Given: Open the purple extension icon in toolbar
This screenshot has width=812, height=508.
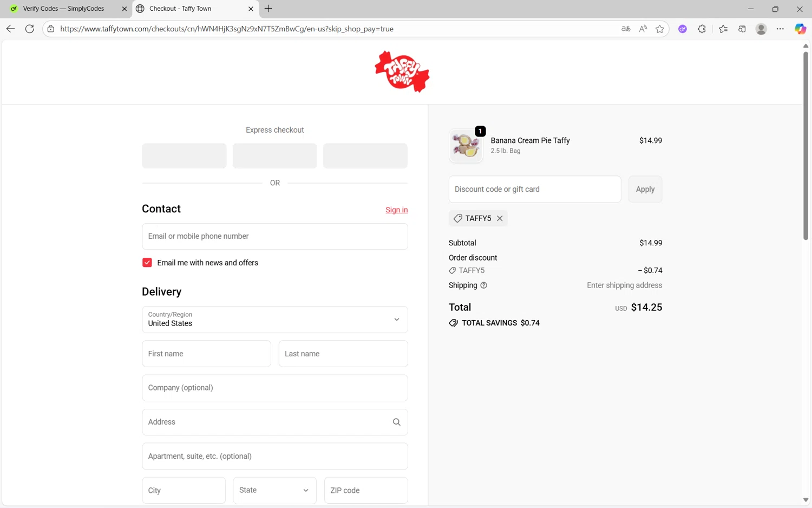Looking at the screenshot, I should point(683,29).
